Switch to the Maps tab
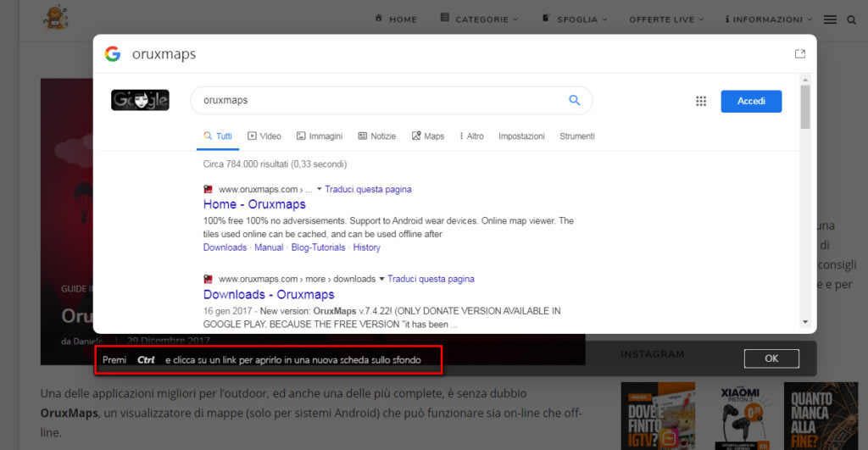The height and width of the screenshot is (450, 868). pos(428,136)
